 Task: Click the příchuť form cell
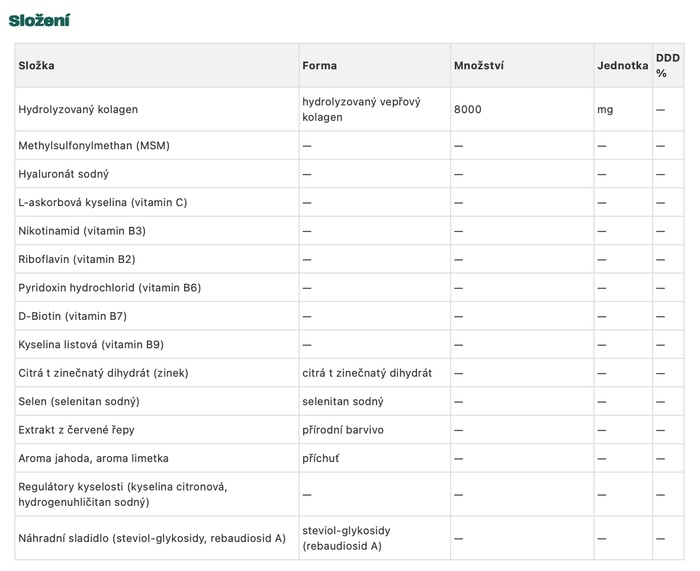pyautogui.click(x=321, y=458)
